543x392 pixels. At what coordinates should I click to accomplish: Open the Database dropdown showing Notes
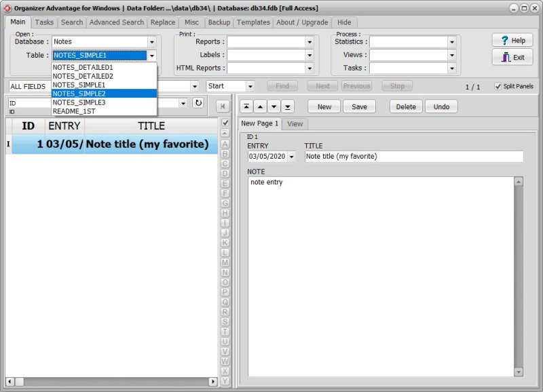152,42
